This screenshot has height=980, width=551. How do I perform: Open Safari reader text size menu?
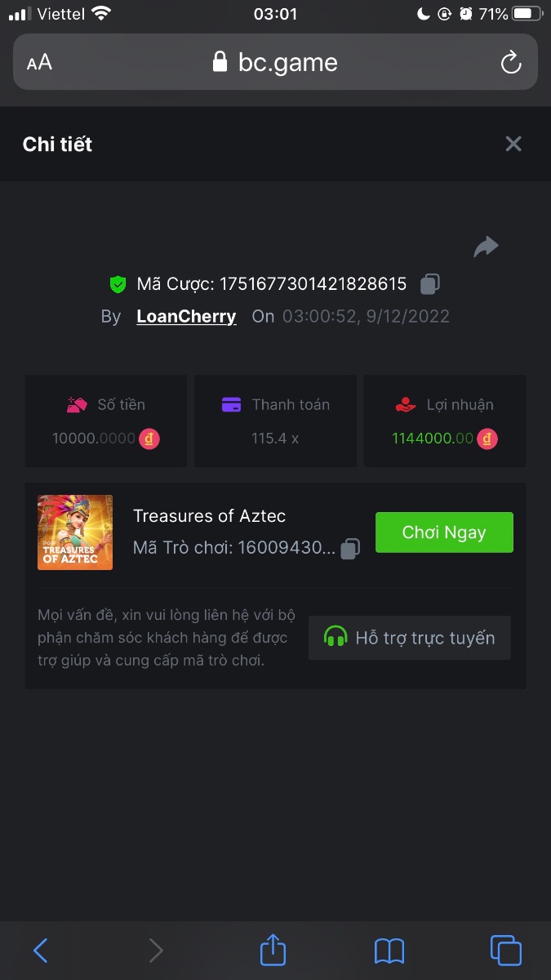point(39,62)
